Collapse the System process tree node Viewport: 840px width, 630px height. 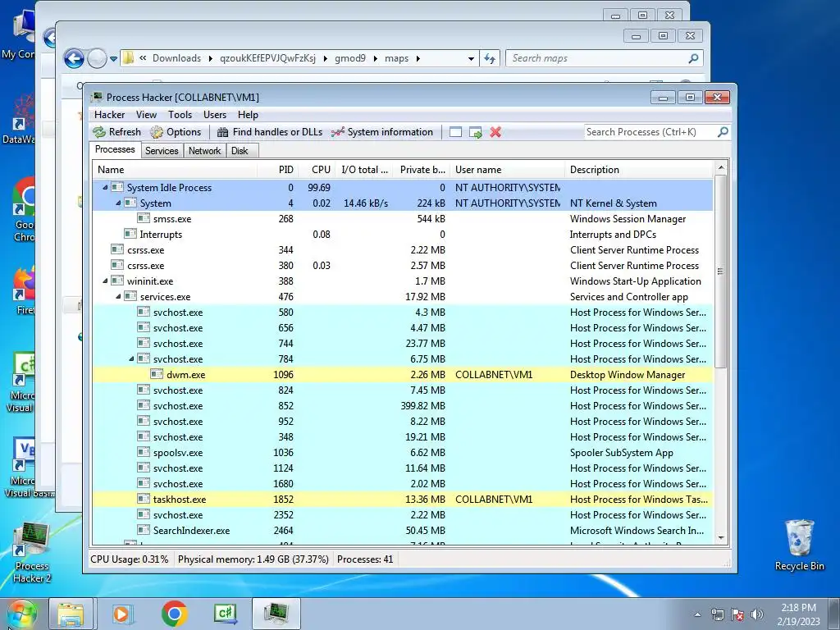pos(118,203)
